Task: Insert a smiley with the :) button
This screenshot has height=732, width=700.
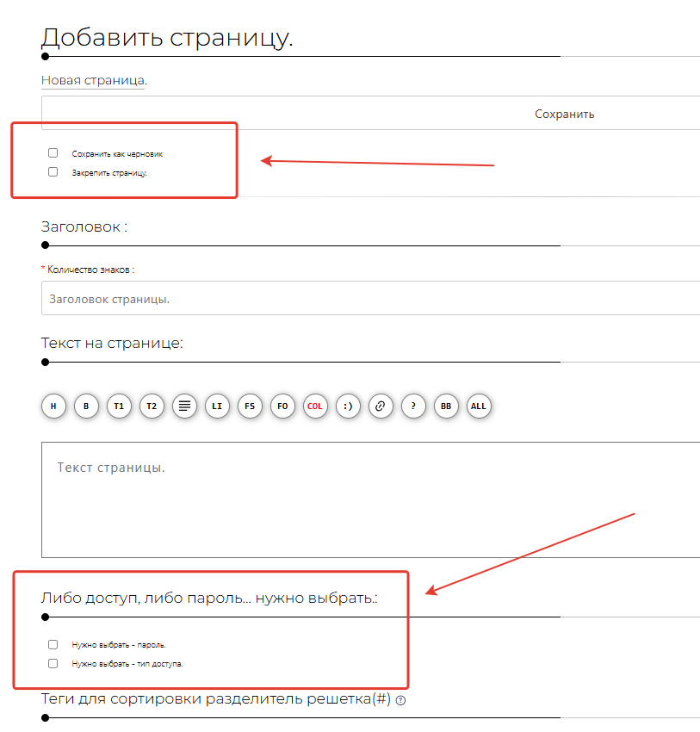Action: [348, 406]
